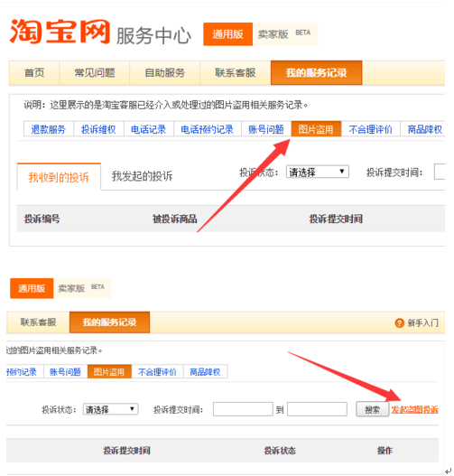Open 商品降权 tab in the 预约记录 row
Viewport: 454px width, 476px height.
tap(205, 371)
